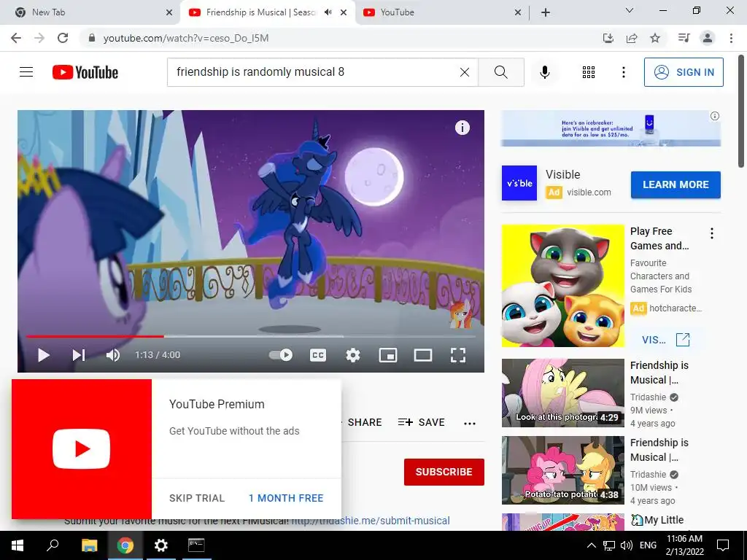The height and width of the screenshot is (560, 747).
Task: Enter full screen mode
Action: (x=458, y=355)
